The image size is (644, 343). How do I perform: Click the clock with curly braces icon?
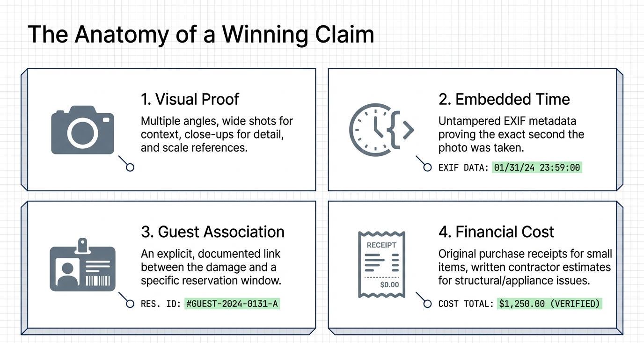[381, 130]
